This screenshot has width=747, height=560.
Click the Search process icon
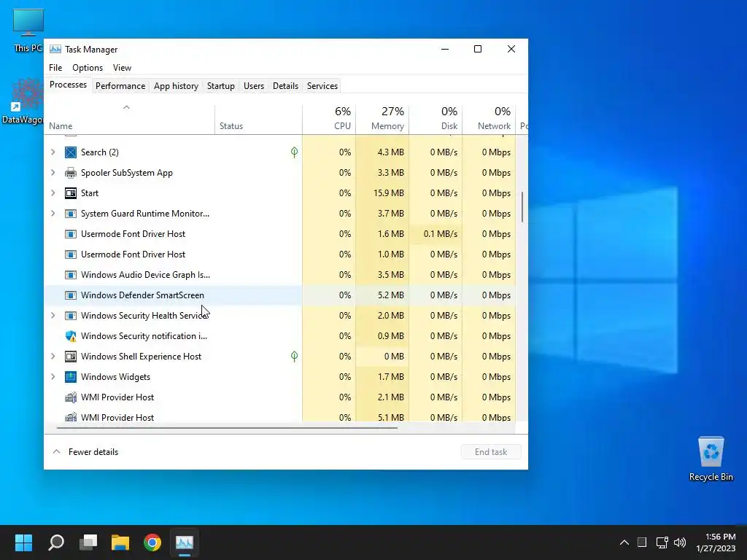71,152
